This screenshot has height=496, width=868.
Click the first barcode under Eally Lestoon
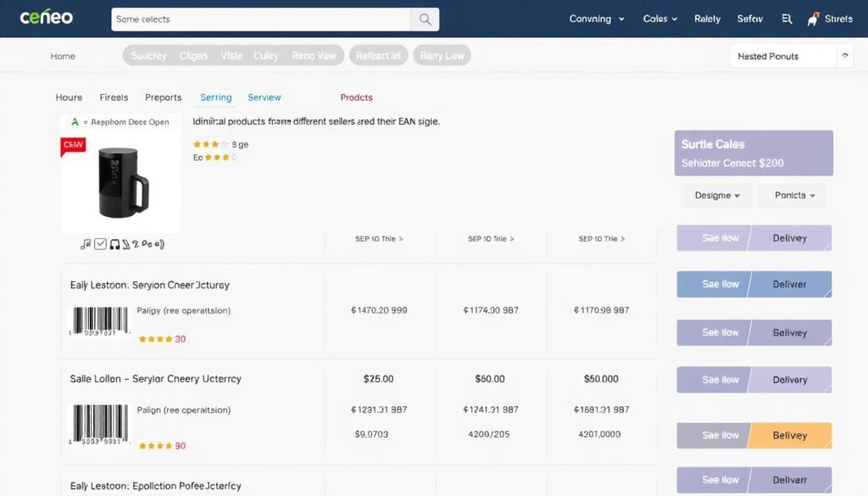100,322
